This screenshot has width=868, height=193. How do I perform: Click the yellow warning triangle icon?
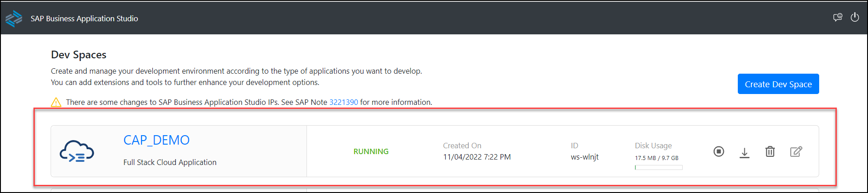tap(56, 102)
